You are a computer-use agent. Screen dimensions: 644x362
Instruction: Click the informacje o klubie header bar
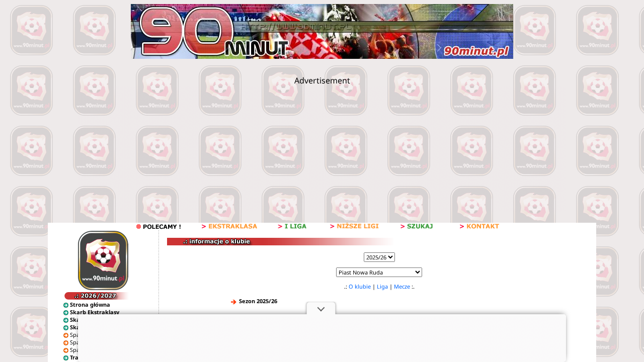282,242
